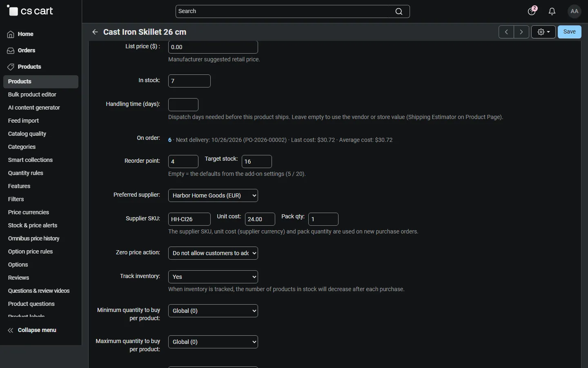588x368 pixels.
Task: Open Product questions
Action: pos(31,304)
